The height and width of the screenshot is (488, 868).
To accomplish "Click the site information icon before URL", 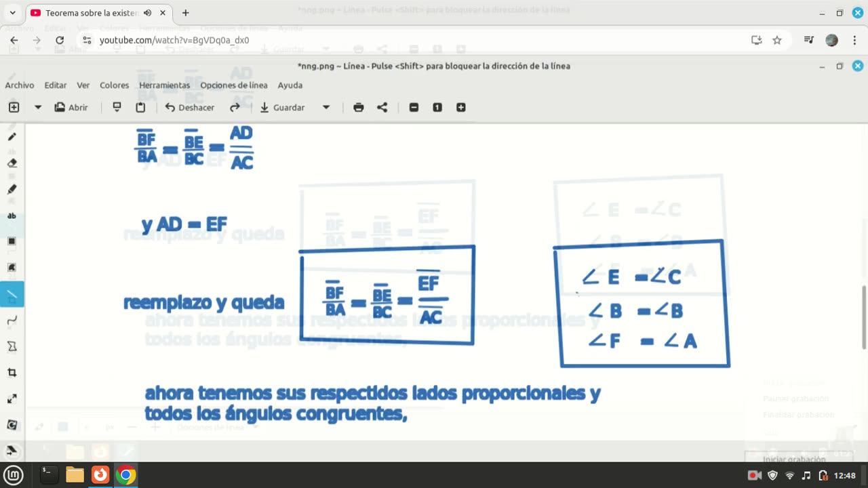I will coord(85,40).
